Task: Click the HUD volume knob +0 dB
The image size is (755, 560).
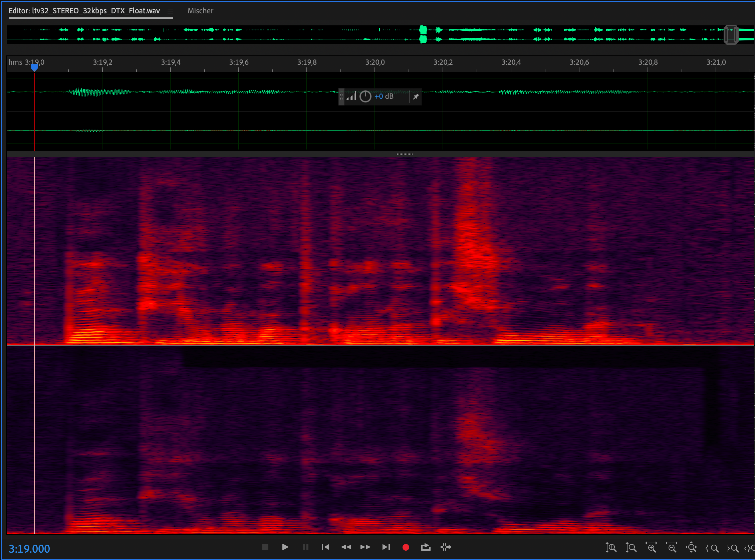Action: (x=365, y=96)
